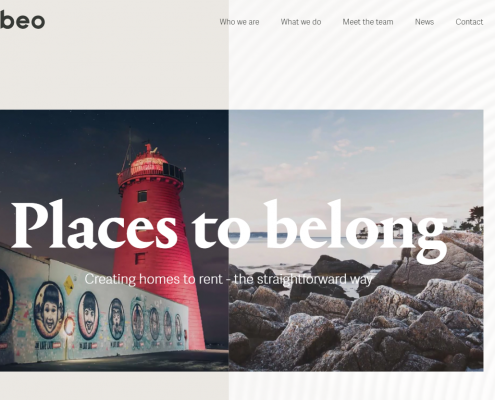Click the small lighthouse window
This screenshot has width=495, height=400.
[x=142, y=196]
